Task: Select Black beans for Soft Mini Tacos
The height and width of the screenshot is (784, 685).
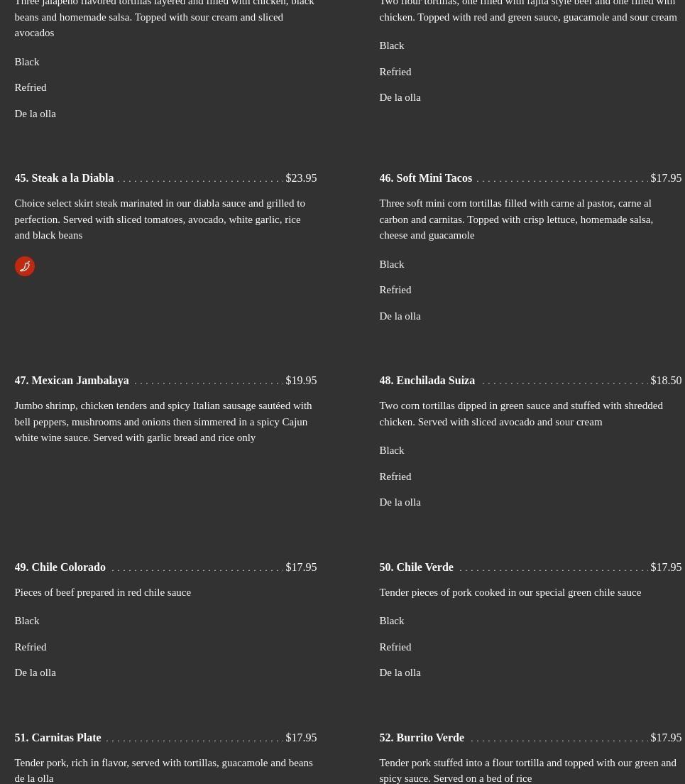Action: coord(392,264)
